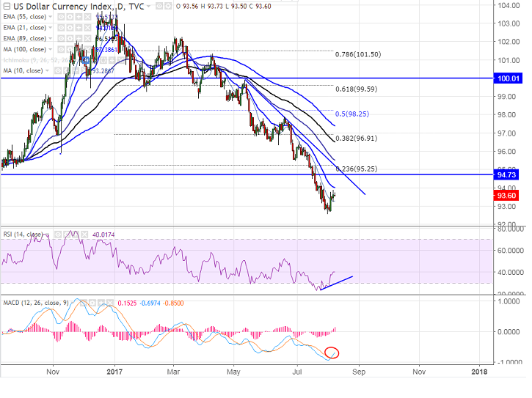Open the MA (10, close) dropdown arrow
This screenshot has width=532, height=398.
click(x=47, y=71)
